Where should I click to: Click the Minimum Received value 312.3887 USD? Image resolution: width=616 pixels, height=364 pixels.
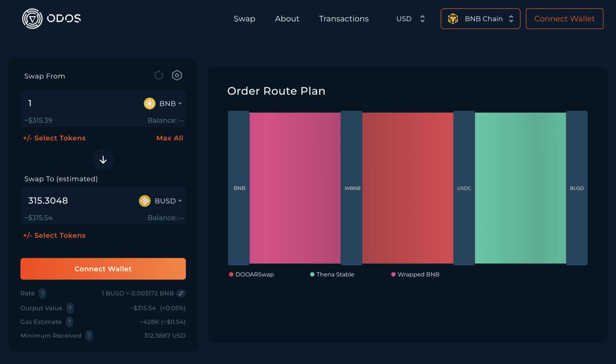(165, 336)
